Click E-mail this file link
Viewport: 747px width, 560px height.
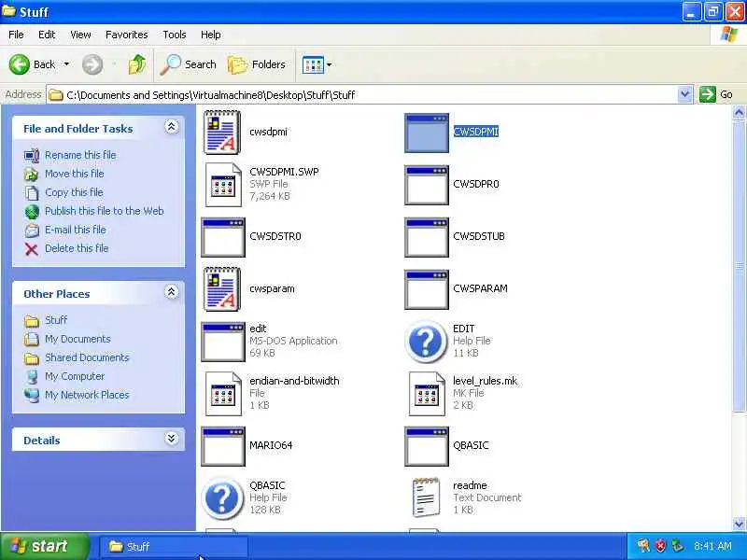(x=76, y=230)
